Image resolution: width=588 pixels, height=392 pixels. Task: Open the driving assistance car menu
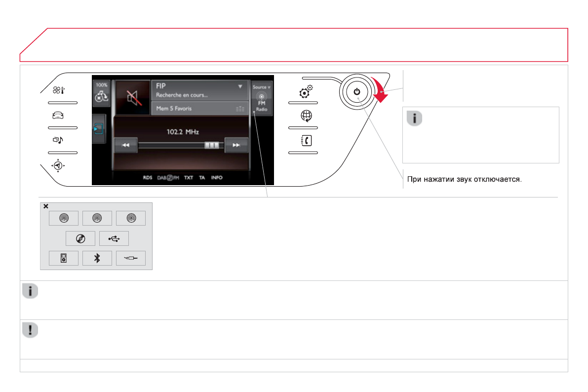coord(58,116)
